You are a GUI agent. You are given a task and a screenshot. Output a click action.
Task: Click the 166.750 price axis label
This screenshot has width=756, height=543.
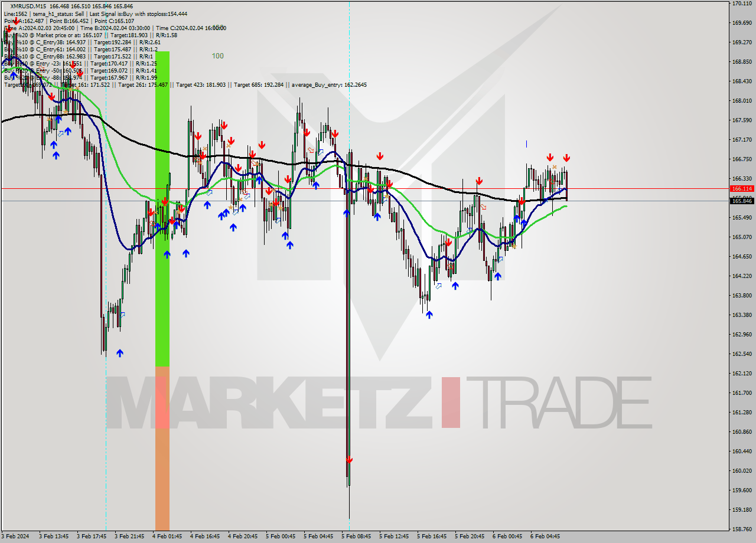(741, 159)
